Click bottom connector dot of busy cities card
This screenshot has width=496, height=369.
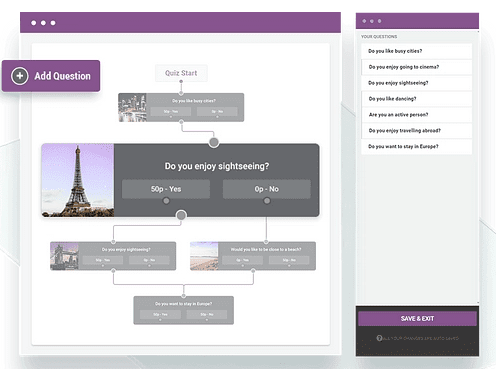pyautogui.click(x=181, y=122)
